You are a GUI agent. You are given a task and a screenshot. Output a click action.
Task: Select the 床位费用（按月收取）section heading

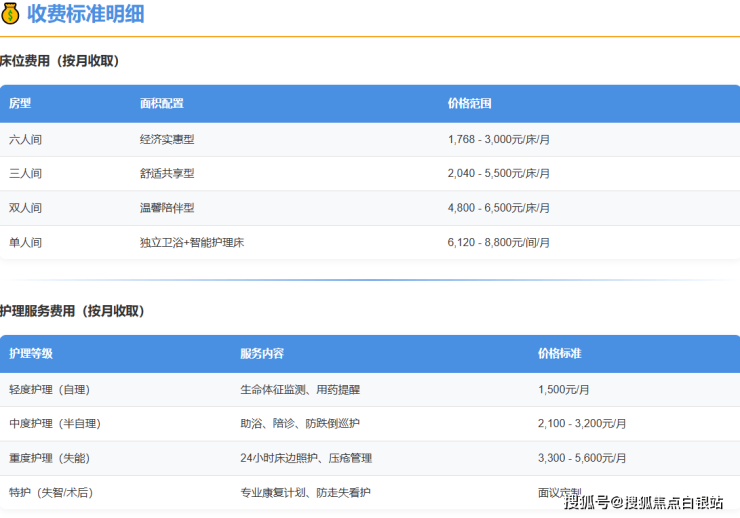point(59,61)
